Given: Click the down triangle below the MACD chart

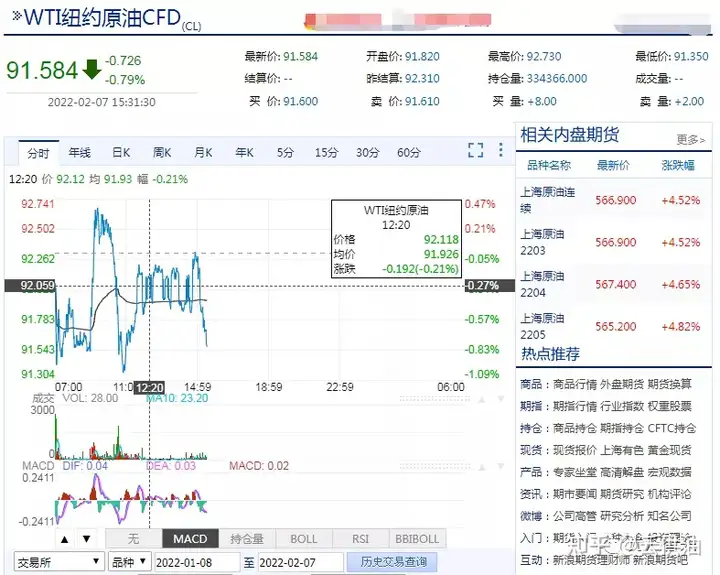Looking at the screenshot, I should [x=86, y=539].
